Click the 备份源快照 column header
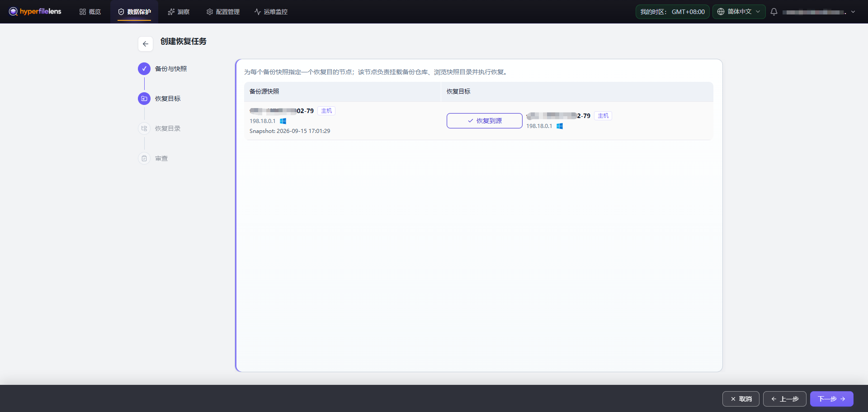This screenshot has height=412, width=868. pos(264,91)
